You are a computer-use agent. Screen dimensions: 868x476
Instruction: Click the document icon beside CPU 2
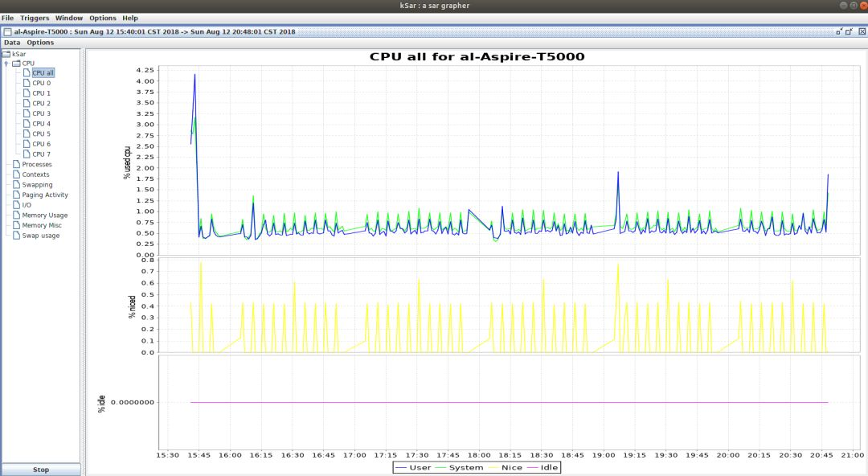click(27, 103)
